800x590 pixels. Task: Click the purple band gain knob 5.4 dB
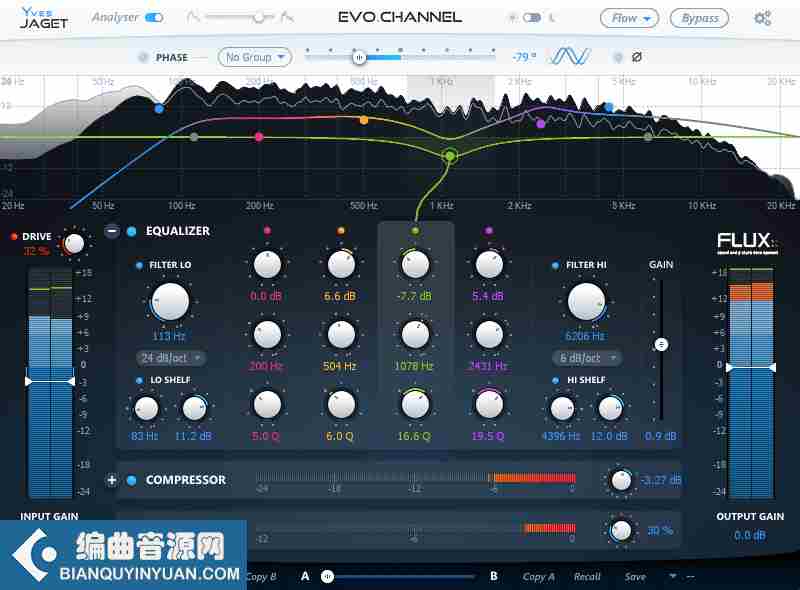pos(489,265)
